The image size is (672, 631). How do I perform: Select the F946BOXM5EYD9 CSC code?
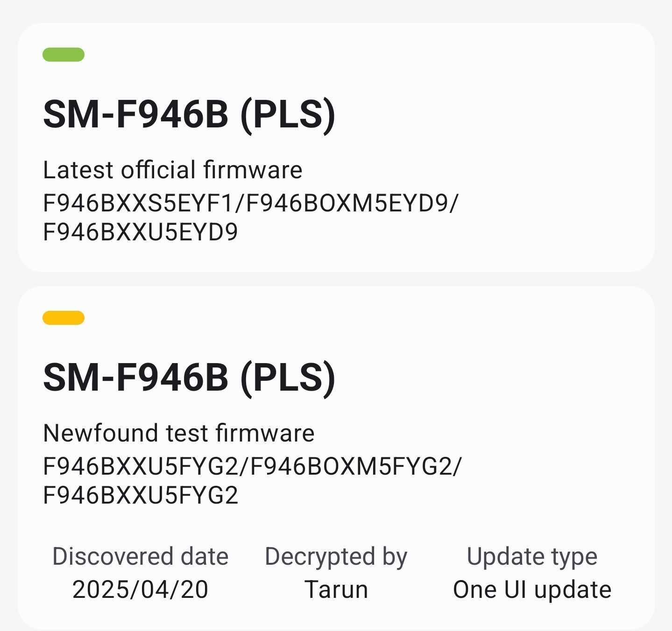pyautogui.click(x=347, y=203)
